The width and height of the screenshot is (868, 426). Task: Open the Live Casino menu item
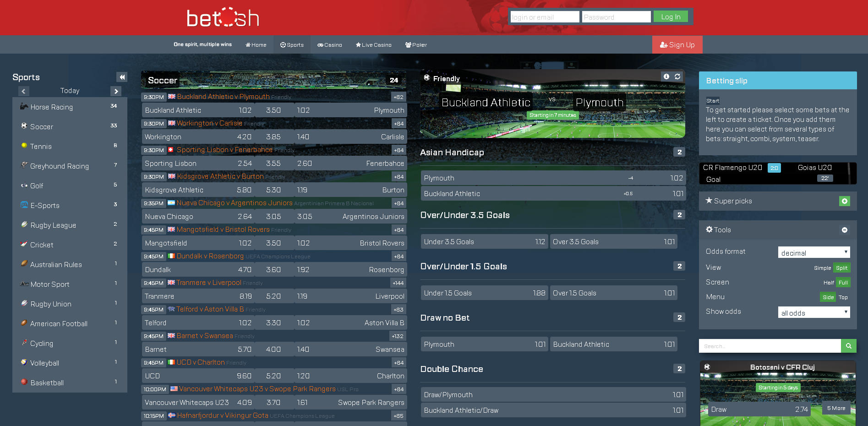point(373,45)
